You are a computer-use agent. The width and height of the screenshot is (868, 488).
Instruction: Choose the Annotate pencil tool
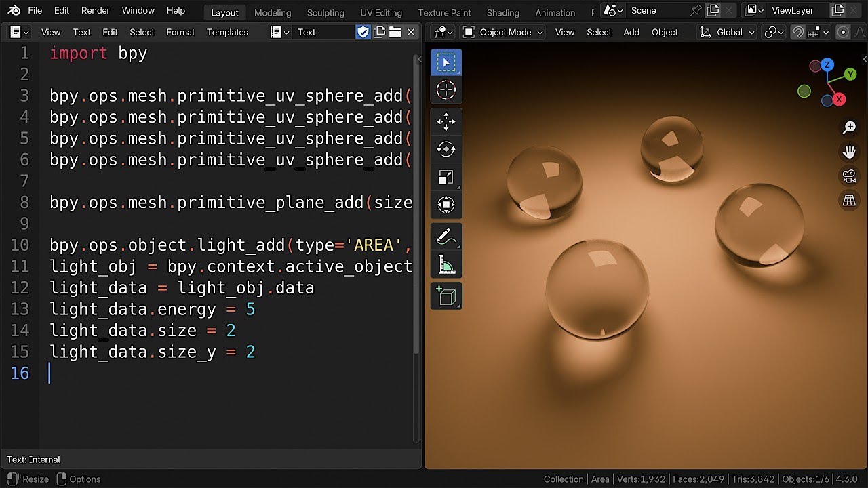point(446,237)
